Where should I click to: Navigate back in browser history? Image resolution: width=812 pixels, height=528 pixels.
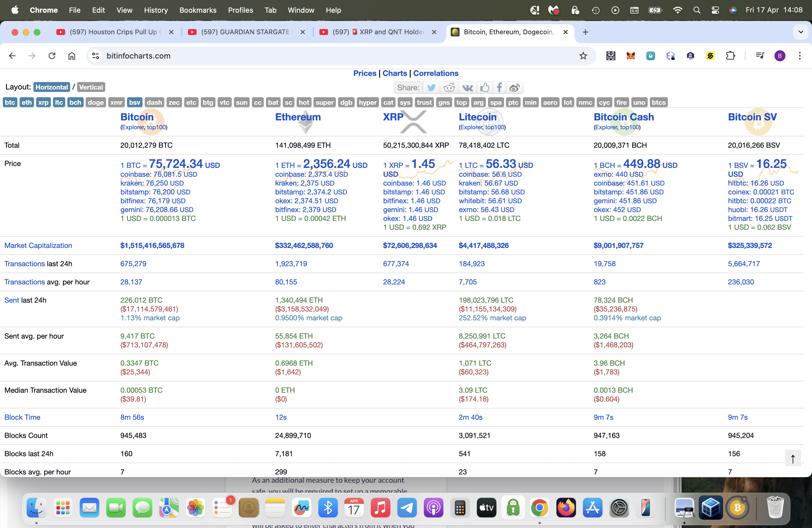[x=12, y=56]
